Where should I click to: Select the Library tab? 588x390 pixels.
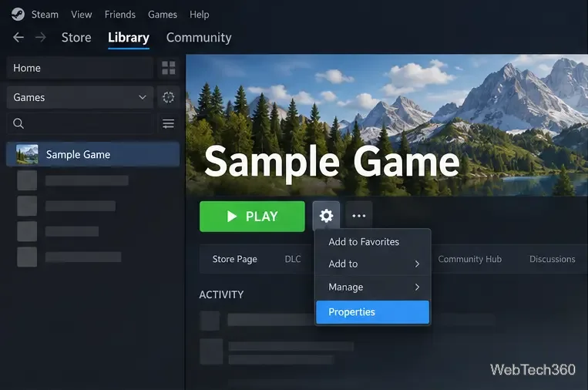[x=129, y=38]
